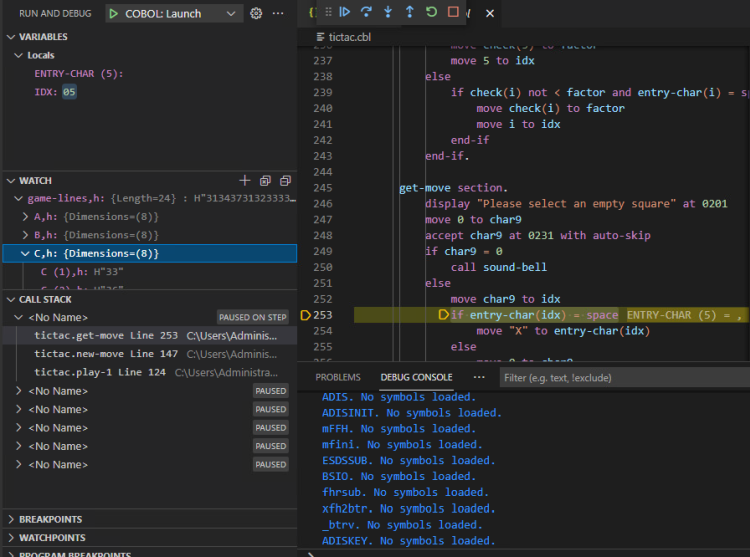Open the Run and Debug more actions menu

(x=278, y=13)
